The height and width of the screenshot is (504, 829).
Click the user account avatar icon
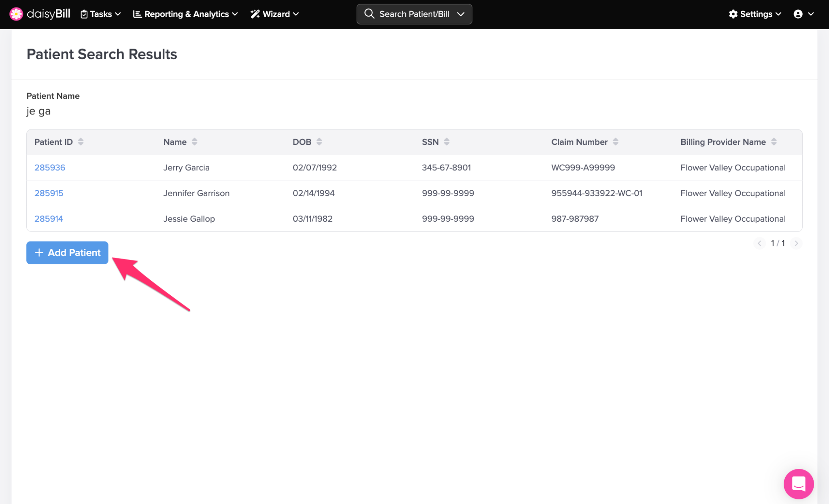(798, 14)
